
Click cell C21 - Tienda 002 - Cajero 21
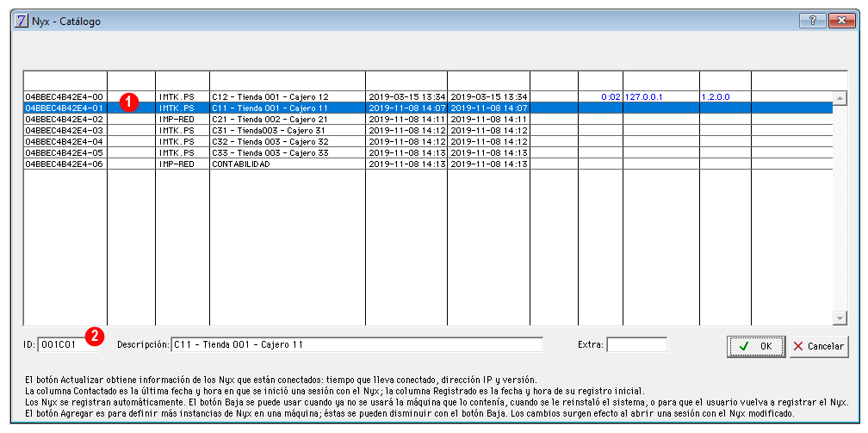click(288, 119)
